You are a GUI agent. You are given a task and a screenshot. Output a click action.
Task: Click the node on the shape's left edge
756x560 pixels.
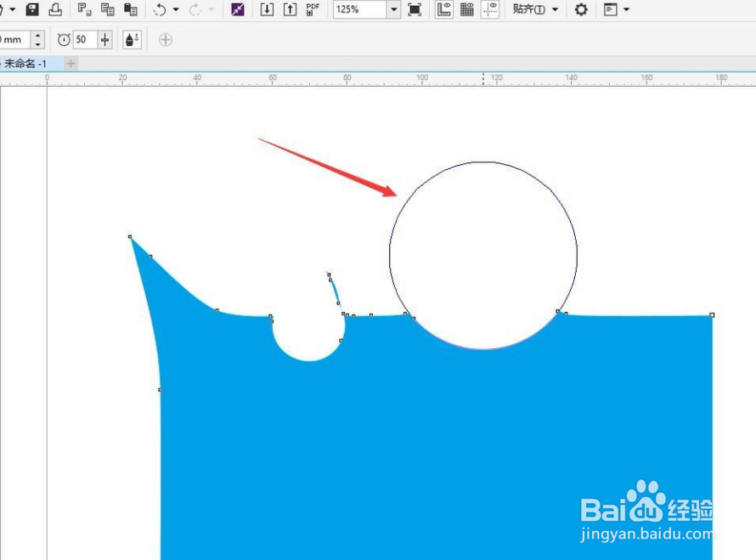(160, 390)
